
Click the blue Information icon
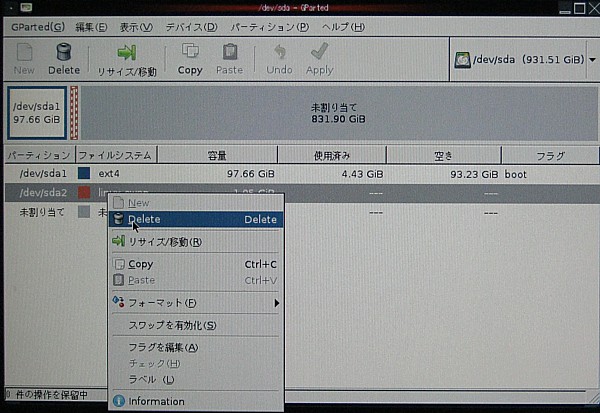pyautogui.click(x=119, y=401)
